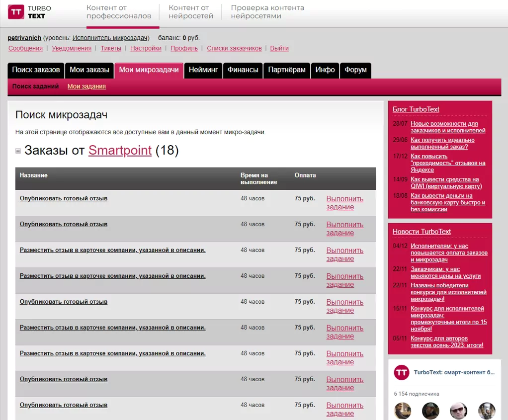Viewport: 508px width, 420px height.
Task: Click the fourth subscriber avatar thumbnail
Action: pyautogui.click(x=487, y=411)
